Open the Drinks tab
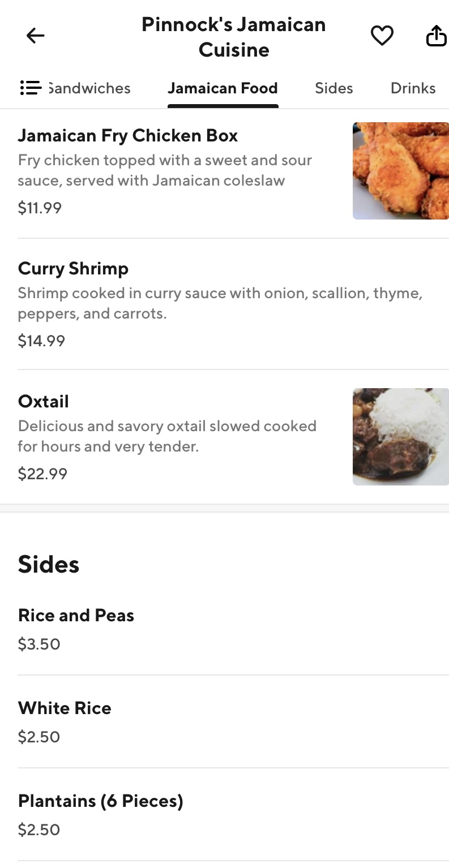This screenshot has height=868, width=449. click(413, 88)
